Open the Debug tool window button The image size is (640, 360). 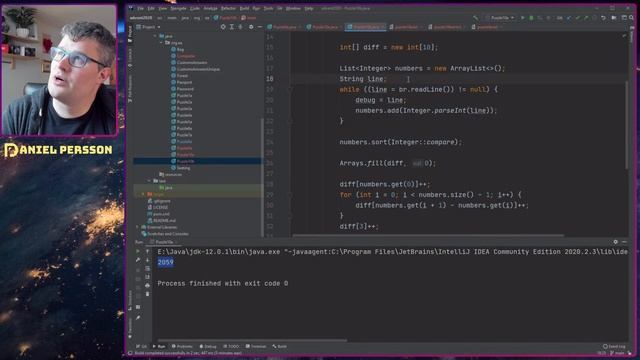[208, 346]
